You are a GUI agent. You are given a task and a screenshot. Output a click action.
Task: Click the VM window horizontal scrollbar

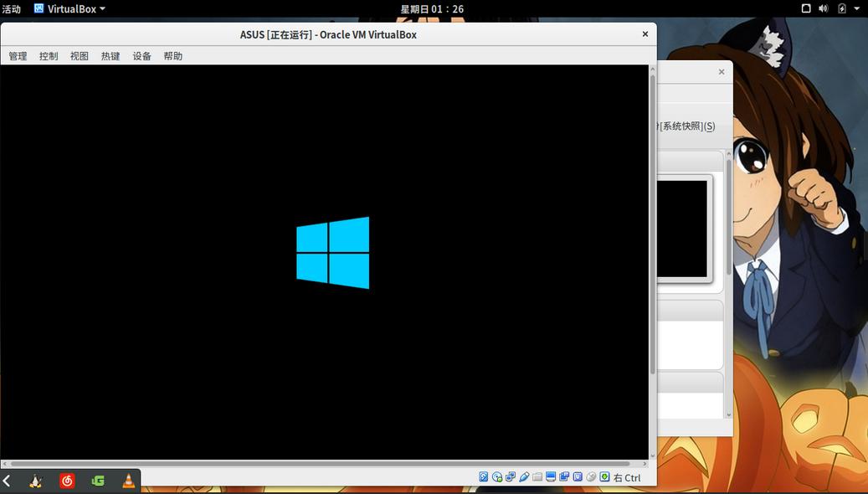click(x=320, y=464)
